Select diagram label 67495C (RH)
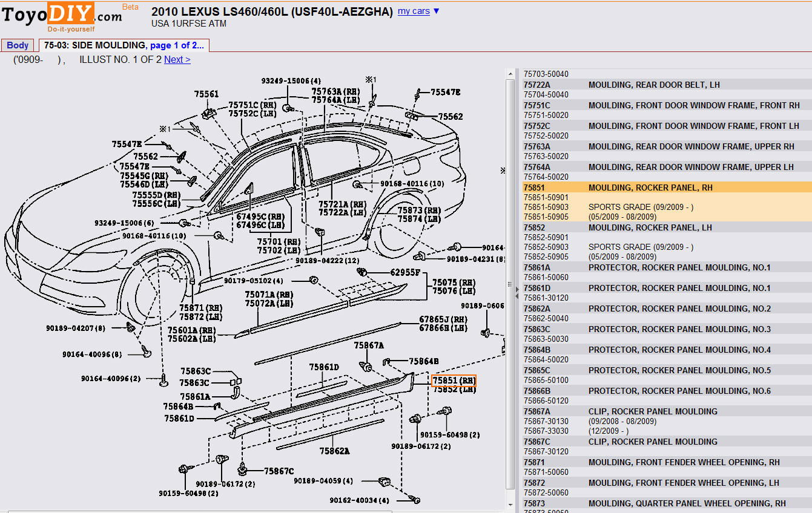The height and width of the screenshot is (513, 812). tap(260, 216)
